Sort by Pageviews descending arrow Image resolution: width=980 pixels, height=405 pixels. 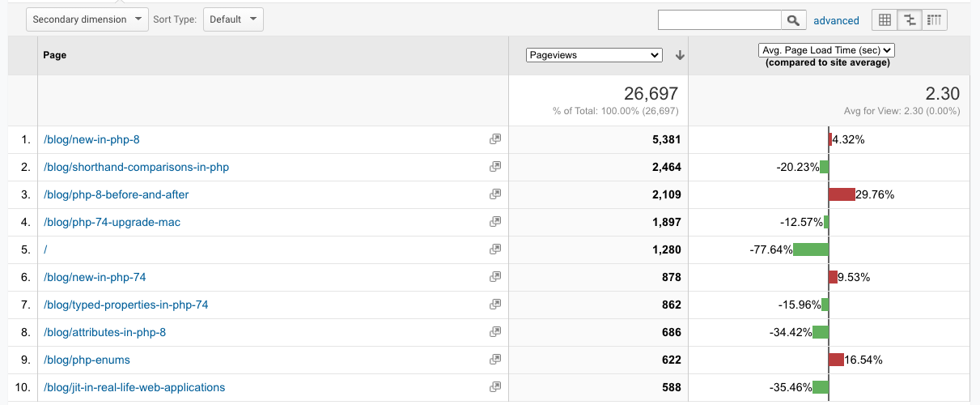680,55
